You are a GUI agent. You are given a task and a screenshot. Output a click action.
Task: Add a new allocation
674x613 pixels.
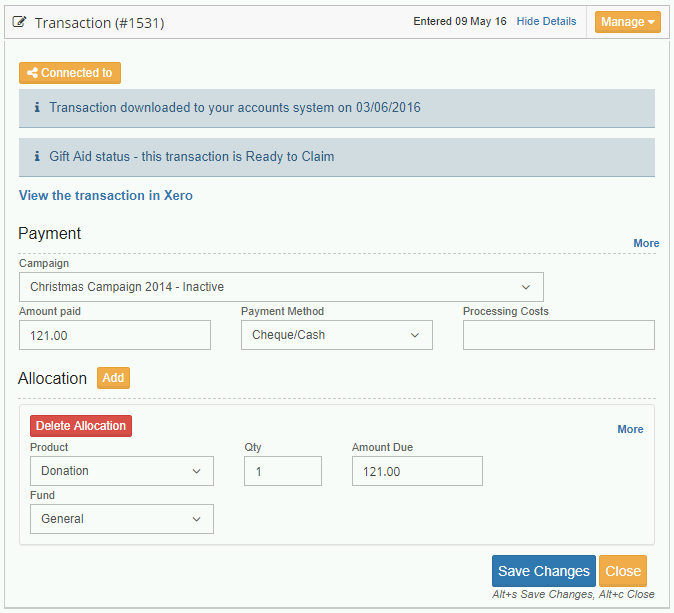113,378
